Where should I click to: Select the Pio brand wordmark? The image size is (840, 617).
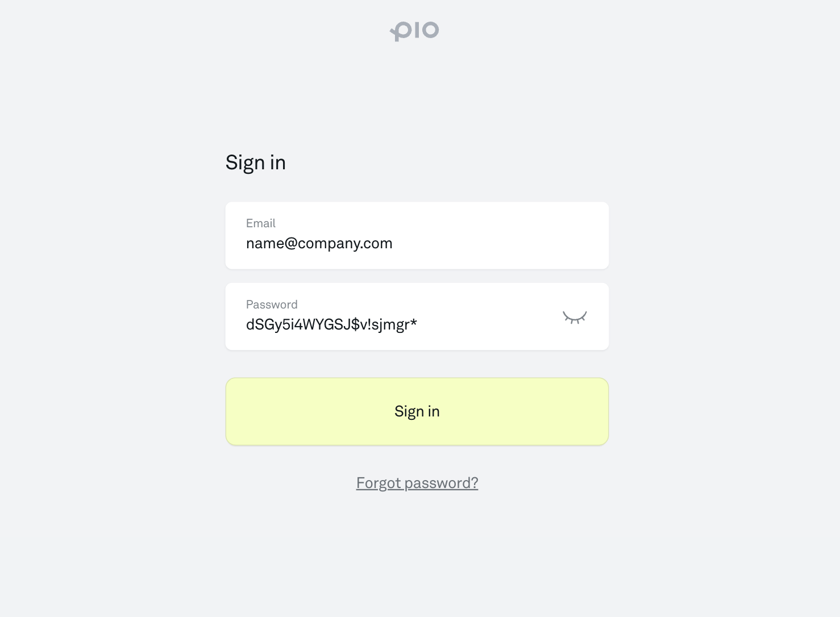[414, 31]
